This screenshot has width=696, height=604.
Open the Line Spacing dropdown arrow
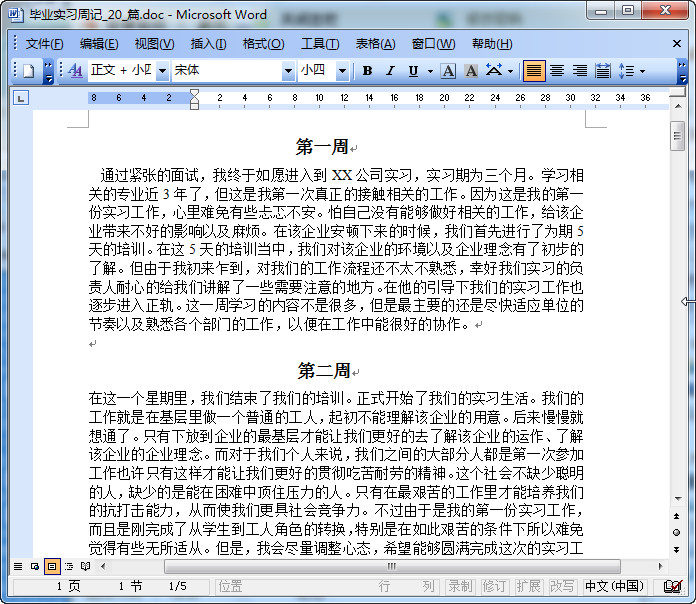point(642,71)
